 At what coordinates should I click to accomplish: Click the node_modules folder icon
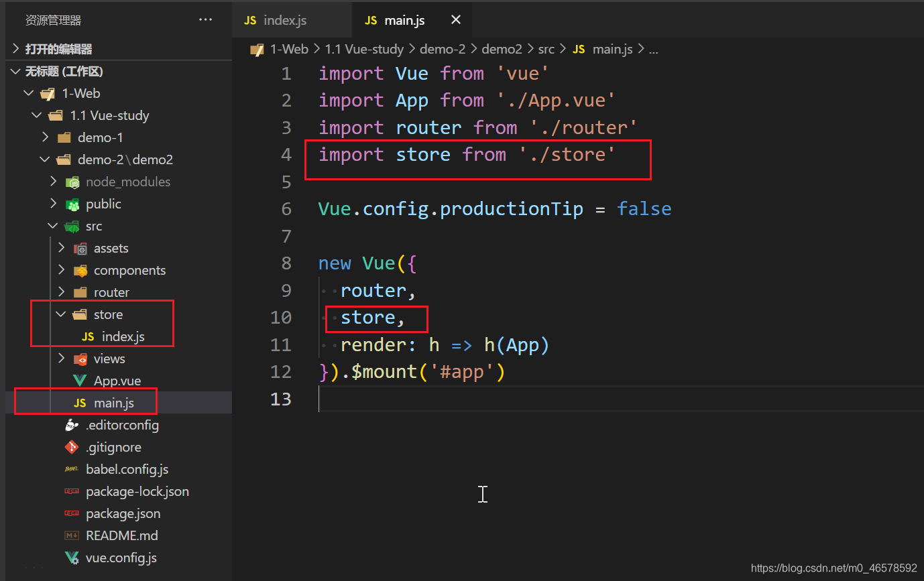72,182
